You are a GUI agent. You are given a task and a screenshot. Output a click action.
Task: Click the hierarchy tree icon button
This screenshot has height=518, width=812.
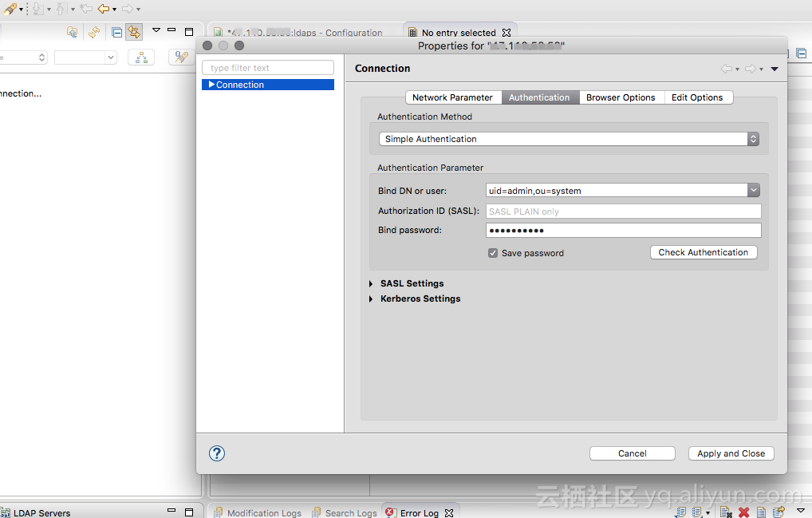(141, 57)
